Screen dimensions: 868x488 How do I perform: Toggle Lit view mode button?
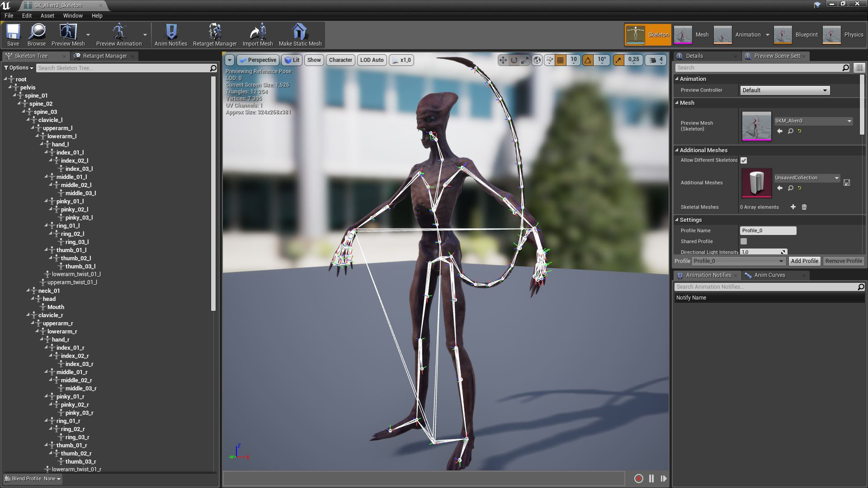pyautogui.click(x=292, y=60)
